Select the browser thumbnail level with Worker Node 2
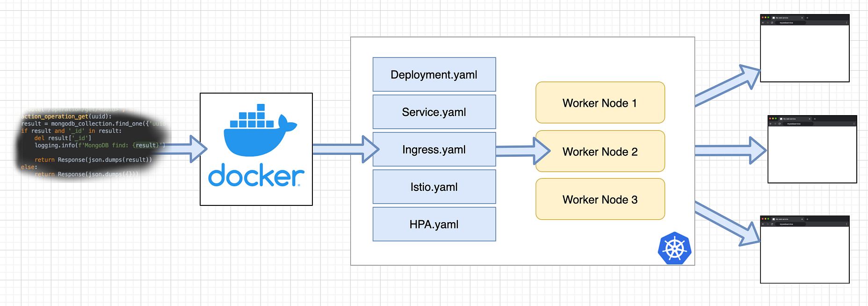This screenshot has height=306, width=868. click(812, 149)
